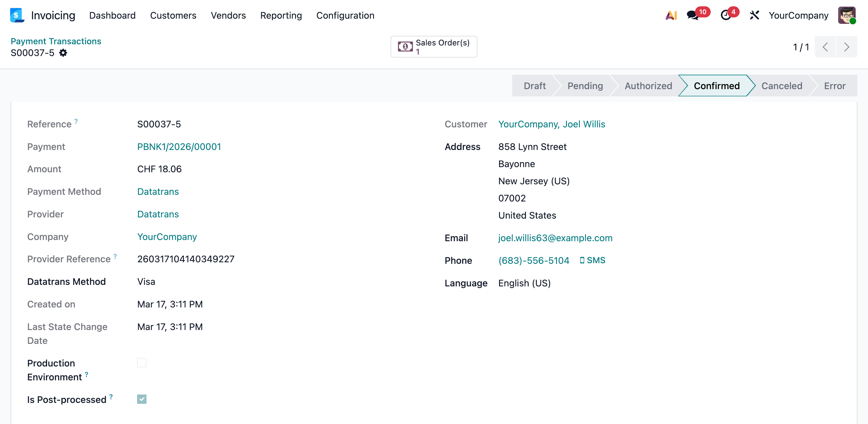Open the AI assistant icon
Image resolution: width=868 pixels, height=424 pixels.
(x=671, y=15)
